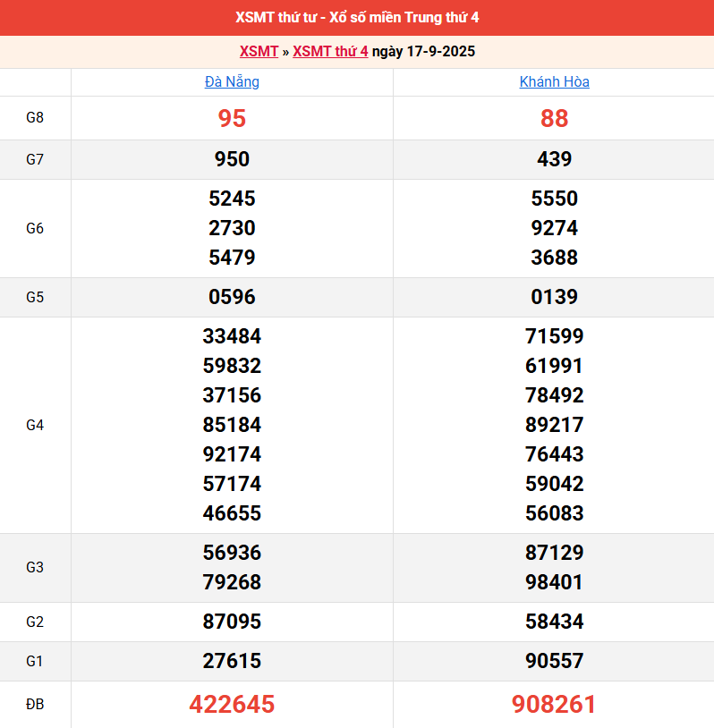The image size is (714, 728).
Task: Click the red header title XSMT thứ tư
Action: [x=357, y=18]
